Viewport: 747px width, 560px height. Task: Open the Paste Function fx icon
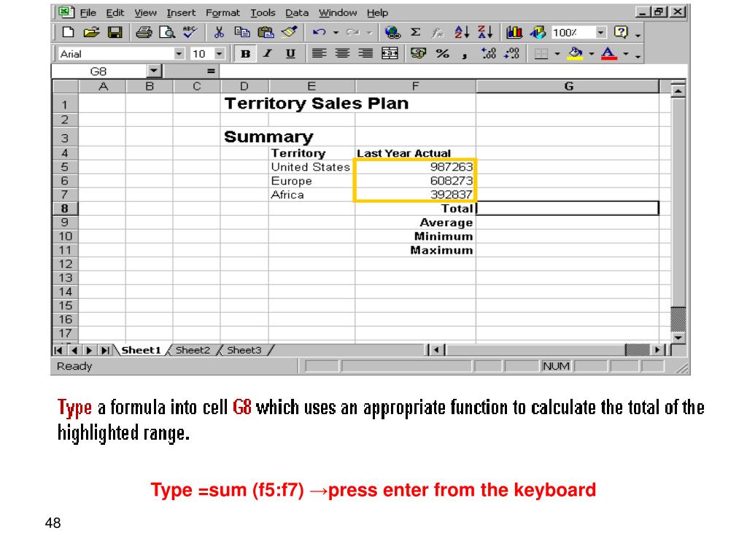tap(438, 32)
